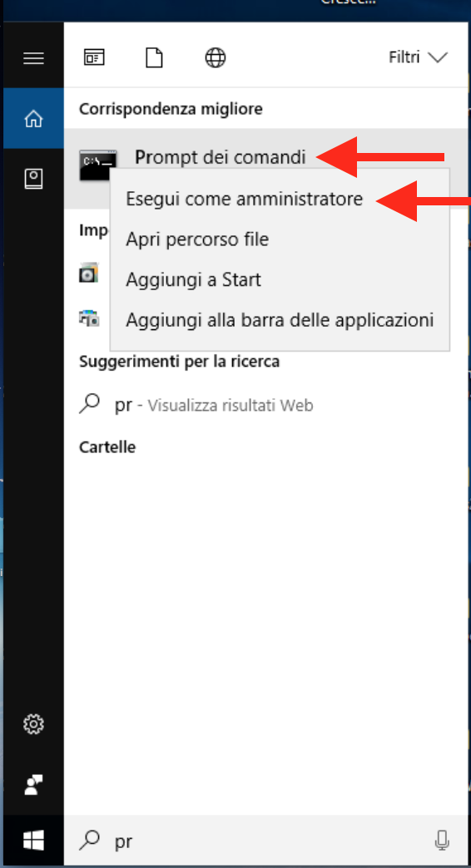Filter results by apps icon
The width and height of the screenshot is (471, 868).
point(94,57)
